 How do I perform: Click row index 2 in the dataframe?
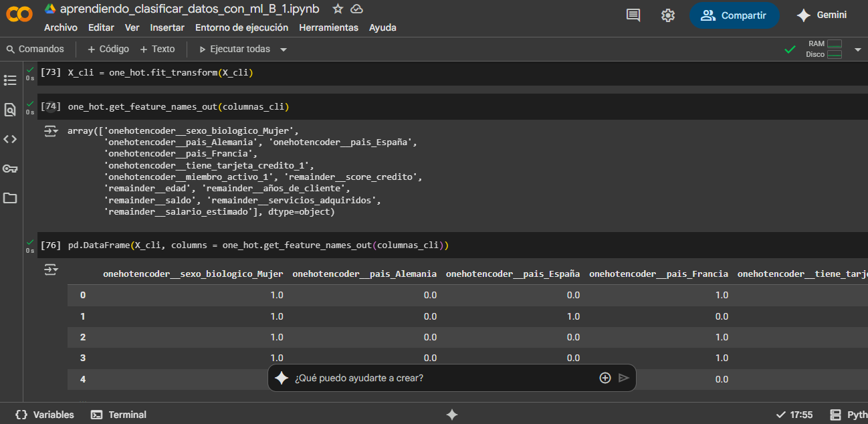83,337
